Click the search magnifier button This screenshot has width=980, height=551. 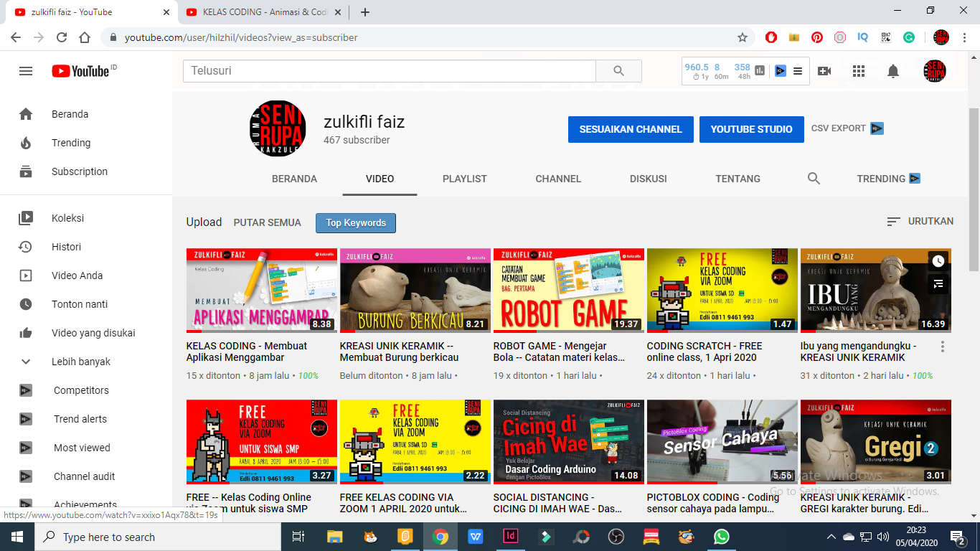pyautogui.click(x=619, y=71)
